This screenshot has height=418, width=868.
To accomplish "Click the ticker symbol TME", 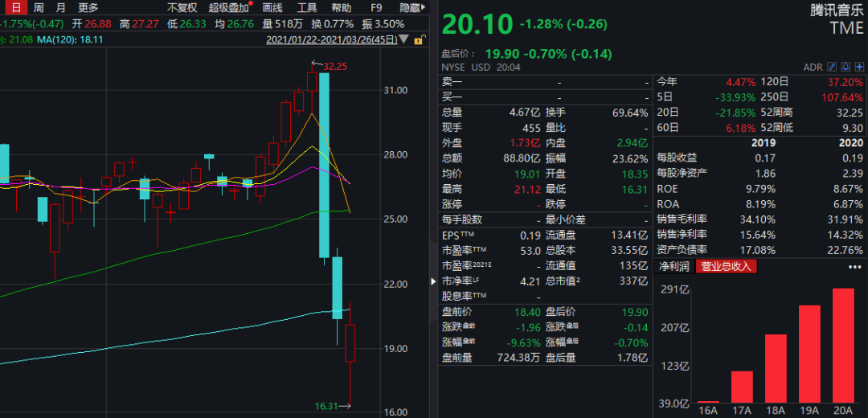I will click(x=845, y=27).
